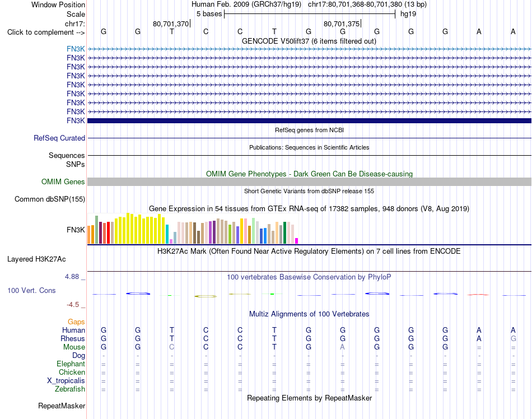Image resolution: width=532 pixels, height=419 pixels.
Task: Click the 'RefSeq Curated' track label
Action: (59, 138)
